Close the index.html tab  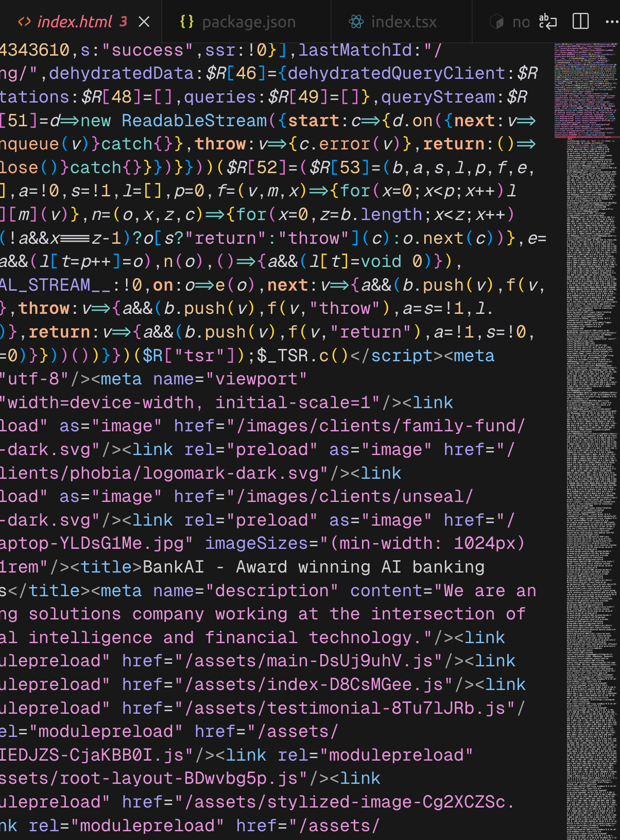click(x=144, y=22)
